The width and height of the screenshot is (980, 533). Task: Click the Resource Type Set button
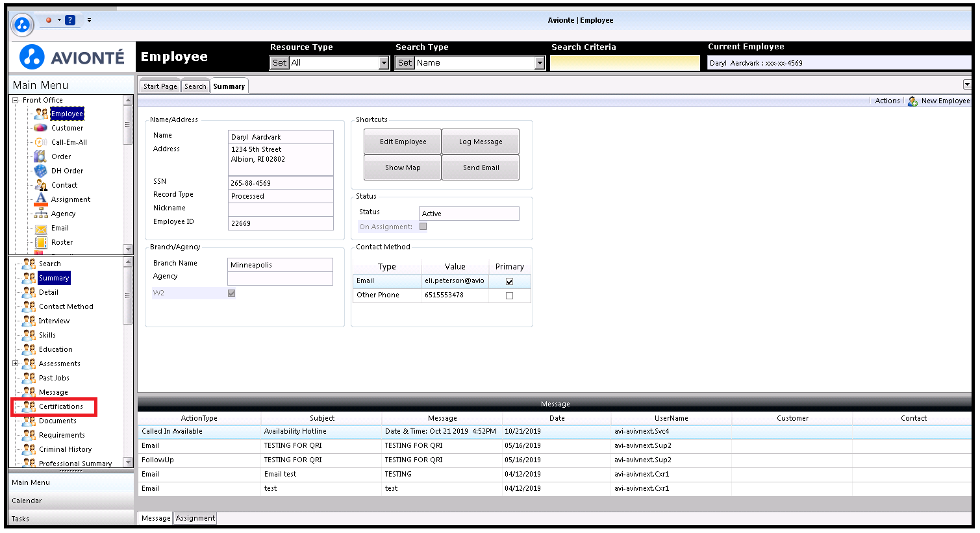pos(279,63)
